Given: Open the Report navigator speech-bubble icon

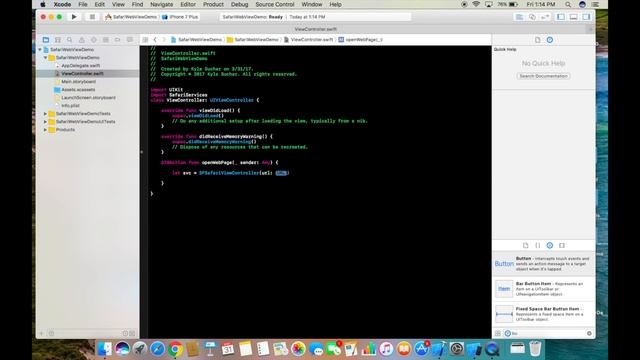Looking at the screenshot, I should 129,40.
